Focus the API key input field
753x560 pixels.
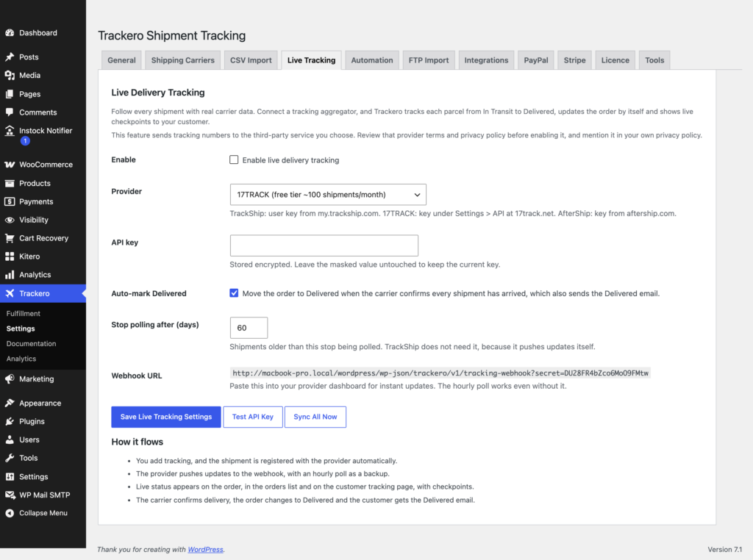[324, 245]
